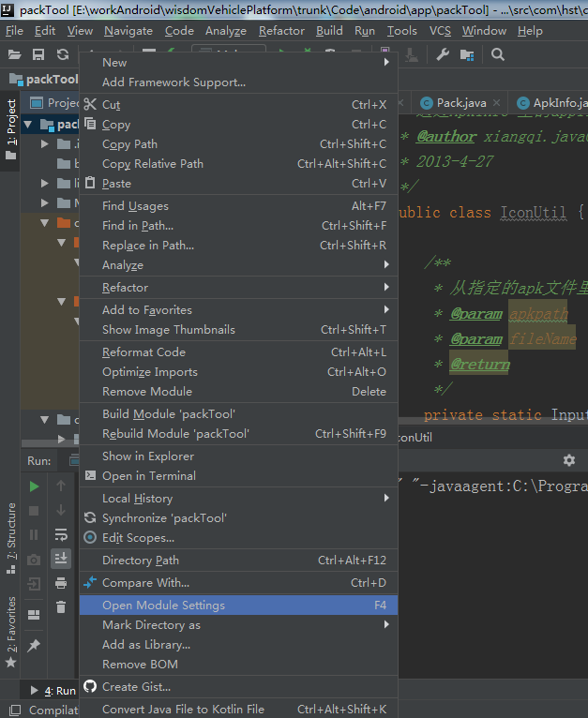Click the Clear All trash icon
Screen dimensions: 588x718
[x=61, y=607]
